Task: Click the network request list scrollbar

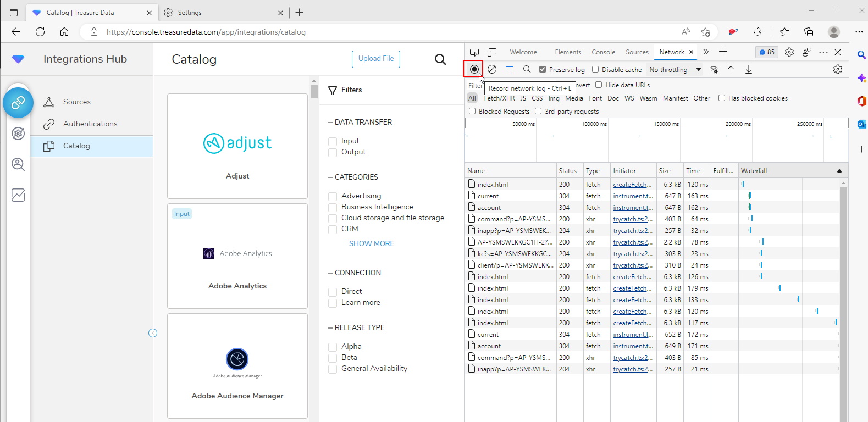Action: (843, 302)
